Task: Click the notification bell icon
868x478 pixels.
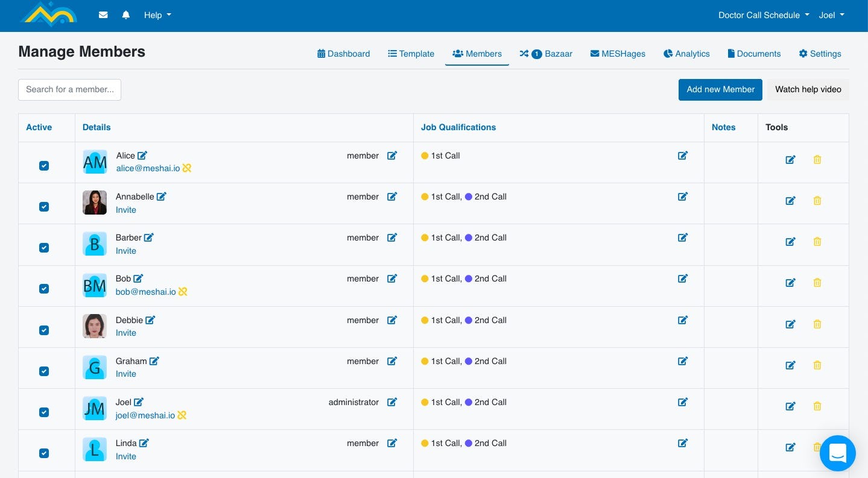Action: click(125, 15)
